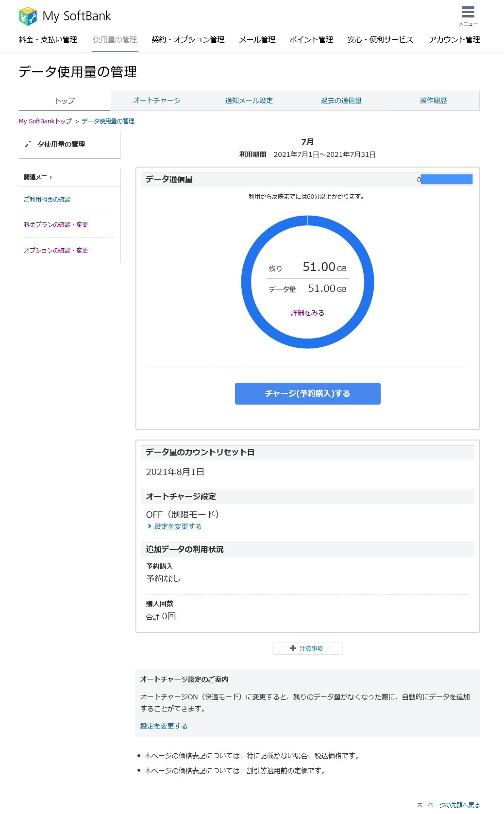Open アカウント管理 menu

tap(454, 40)
